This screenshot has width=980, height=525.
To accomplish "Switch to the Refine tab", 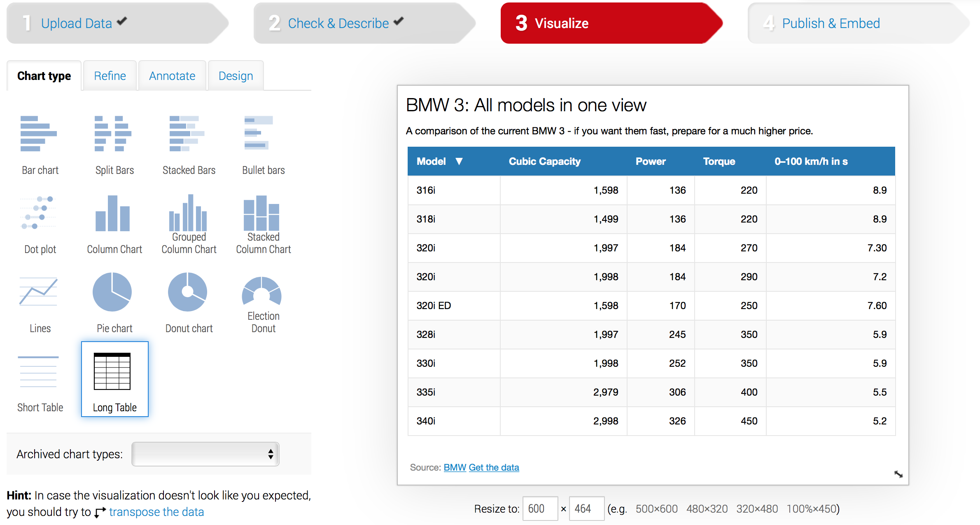I will (110, 76).
